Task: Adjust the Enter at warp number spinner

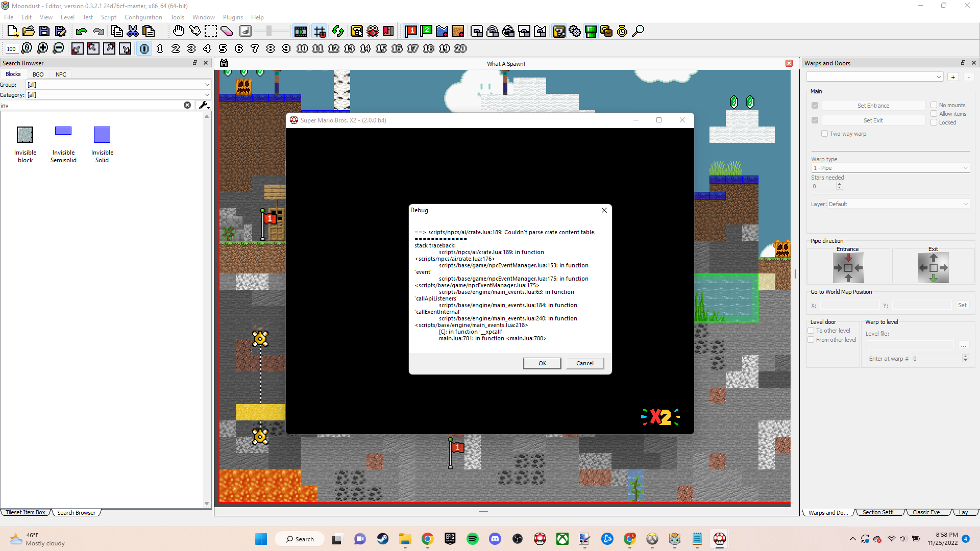Action: (965, 359)
